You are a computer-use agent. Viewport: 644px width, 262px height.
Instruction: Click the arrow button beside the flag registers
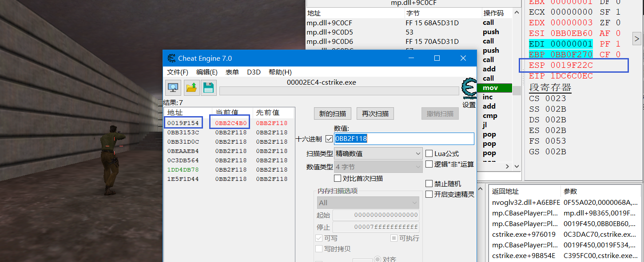pyautogui.click(x=636, y=39)
